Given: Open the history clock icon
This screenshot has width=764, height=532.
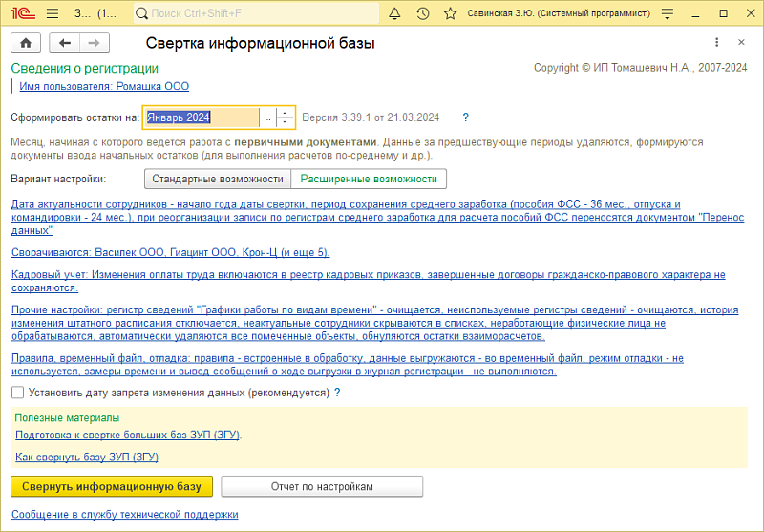Looking at the screenshot, I should pos(422,13).
